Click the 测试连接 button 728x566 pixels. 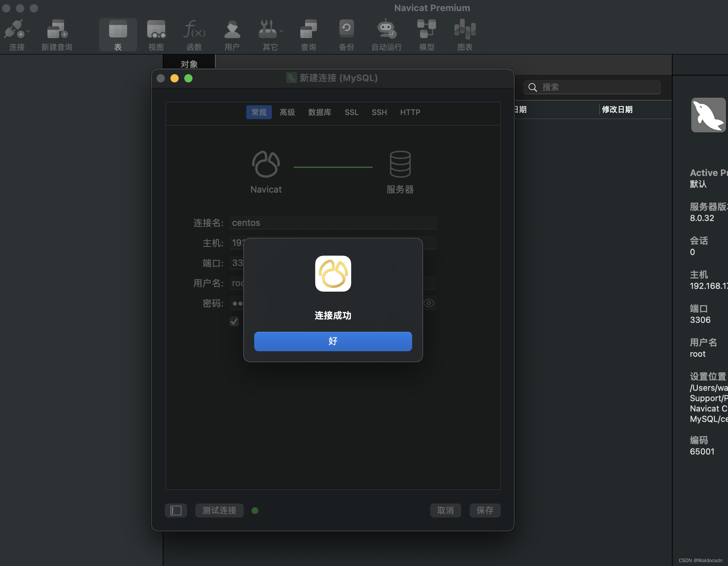[219, 511]
